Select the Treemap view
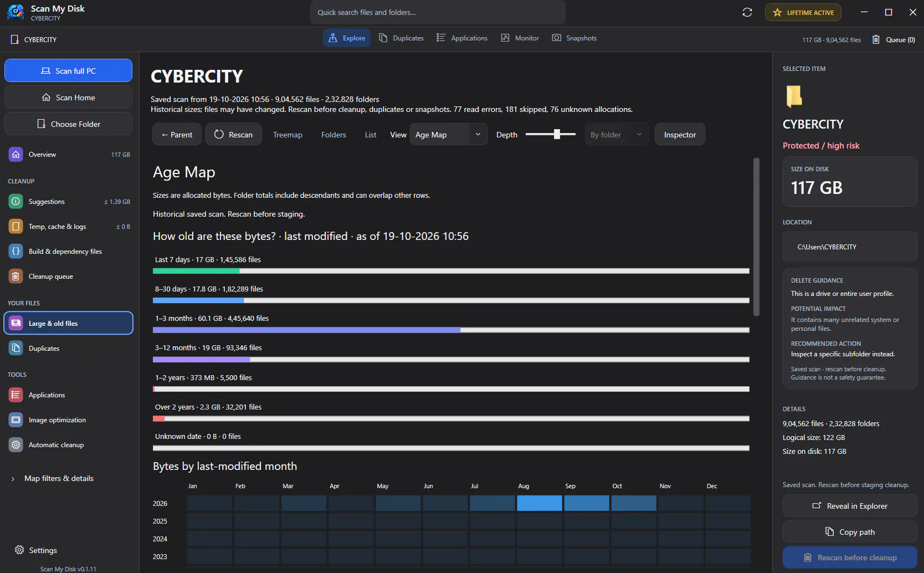 [x=288, y=135]
